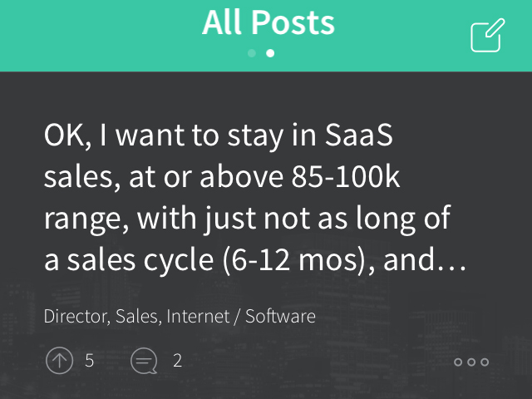
Task: Open the post starting 'OK, I want to stay'
Action: tap(255, 198)
